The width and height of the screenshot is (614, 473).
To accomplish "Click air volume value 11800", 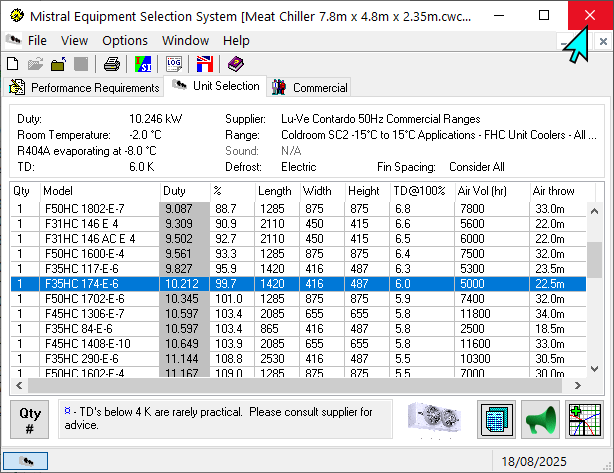I will [x=475, y=314].
